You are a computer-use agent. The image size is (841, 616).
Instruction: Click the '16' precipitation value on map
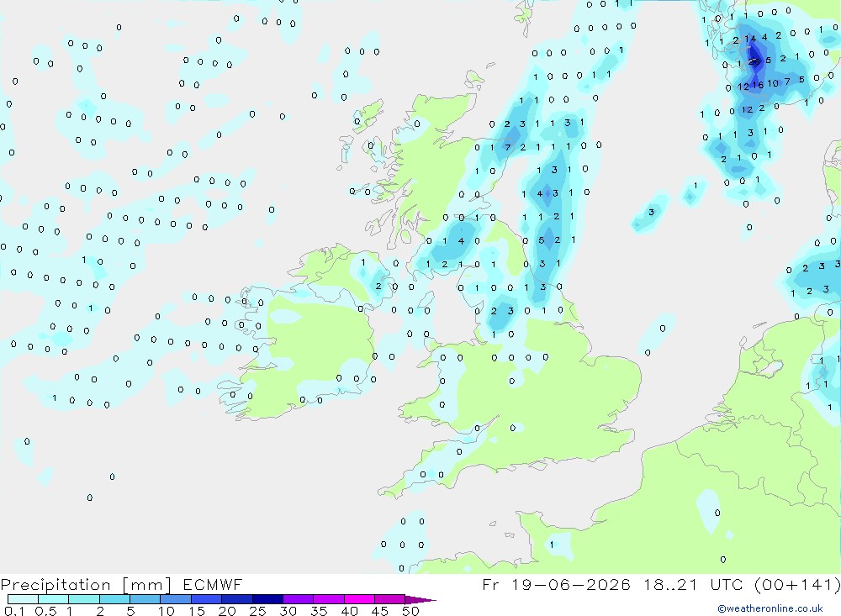pyautogui.click(x=758, y=85)
